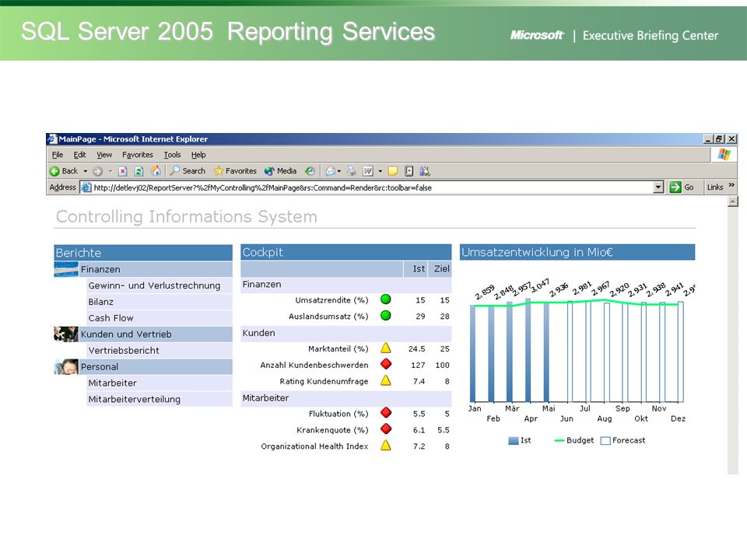The width and height of the screenshot is (747, 560).
Task: Open the Favorites menu in the menu bar
Action: [137, 155]
